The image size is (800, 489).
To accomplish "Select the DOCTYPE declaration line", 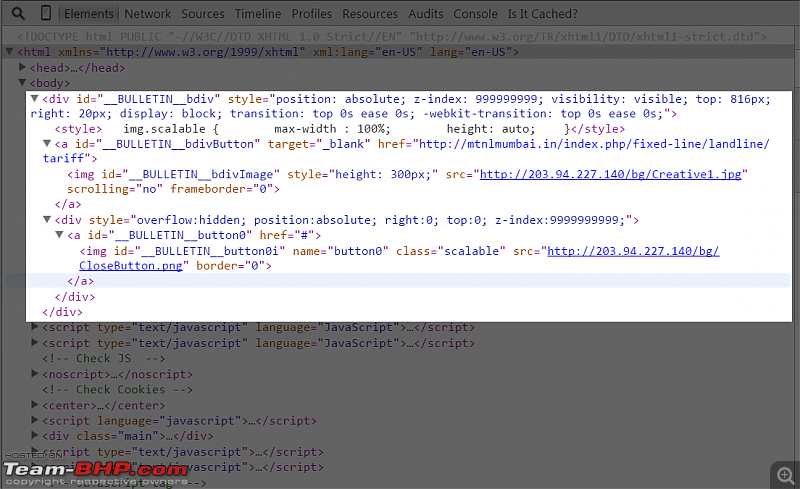I will (391, 37).
